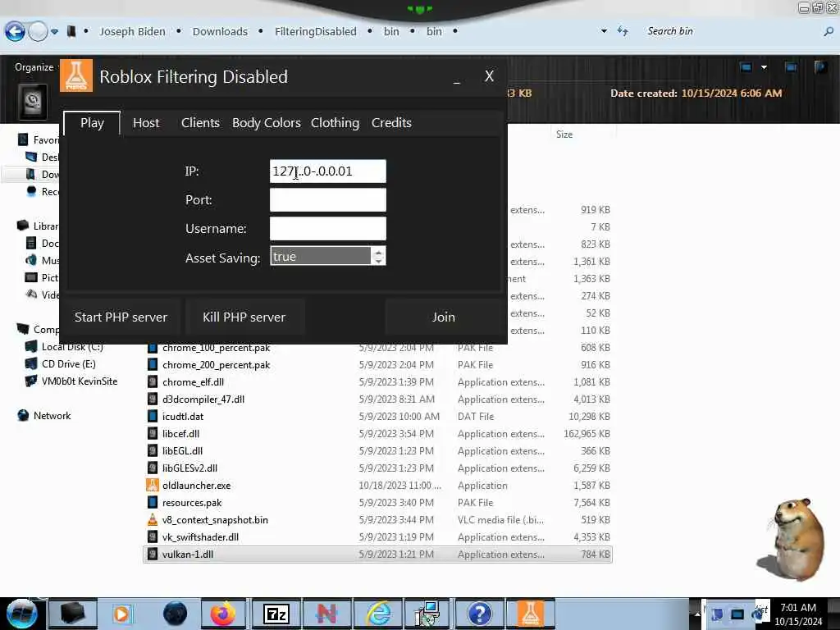This screenshot has height=630, width=840.
Task: Open the red N taskbar application
Action: coord(326,614)
